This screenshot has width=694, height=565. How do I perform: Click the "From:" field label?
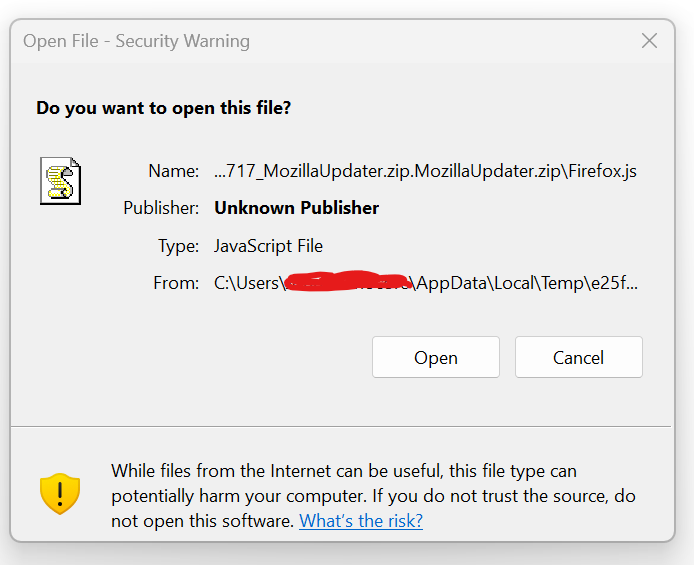pos(176,283)
